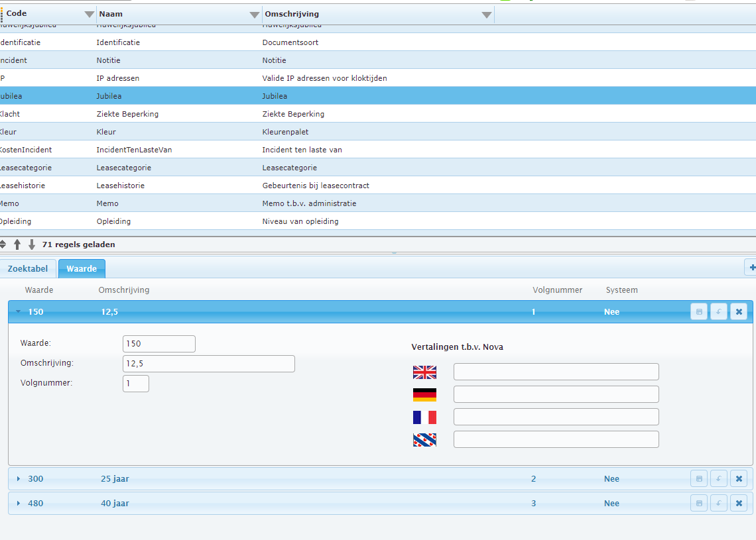Open the Code column filter dropdown
Screen dimensions: 756x540
pos(90,15)
